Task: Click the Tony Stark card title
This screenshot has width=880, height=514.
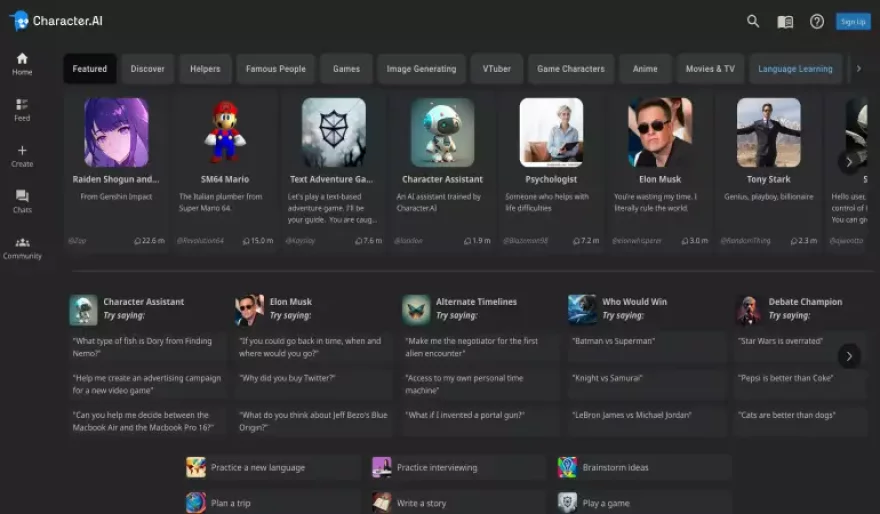Action: pyautogui.click(x=768, y=180)
